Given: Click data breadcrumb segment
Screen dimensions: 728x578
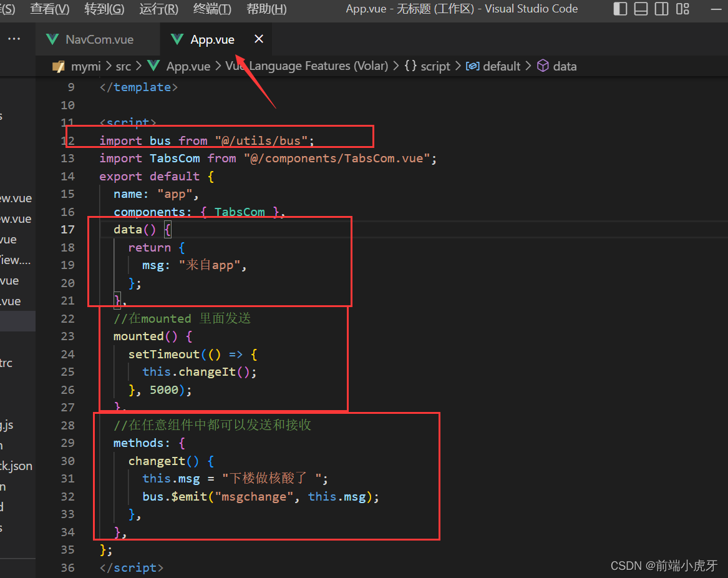Looking at the screenshot, I should pyautogui.click(x=565, y=66).
